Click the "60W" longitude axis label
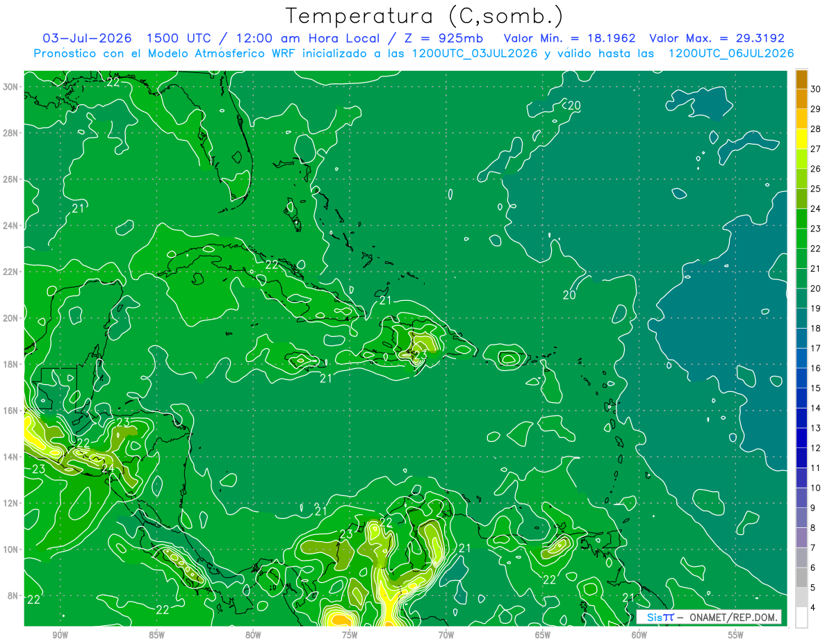This screenshot has height=644, width=834. pyautogui.click(x=639, y=635)
